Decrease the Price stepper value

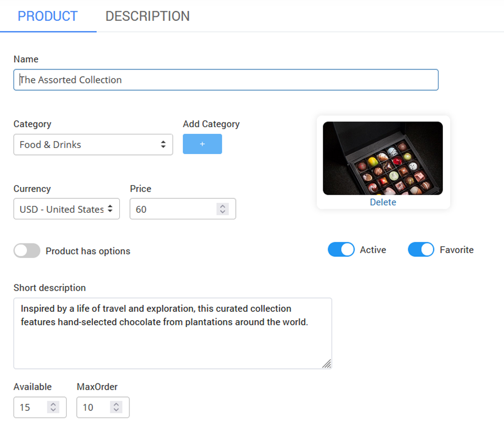tap(223, 212)
